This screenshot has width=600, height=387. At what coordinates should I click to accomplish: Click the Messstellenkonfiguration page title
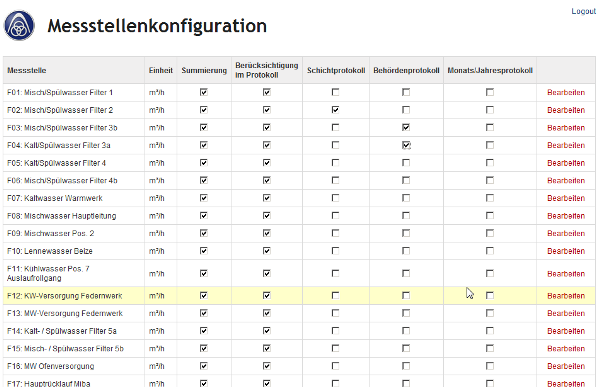pos(157,26)
